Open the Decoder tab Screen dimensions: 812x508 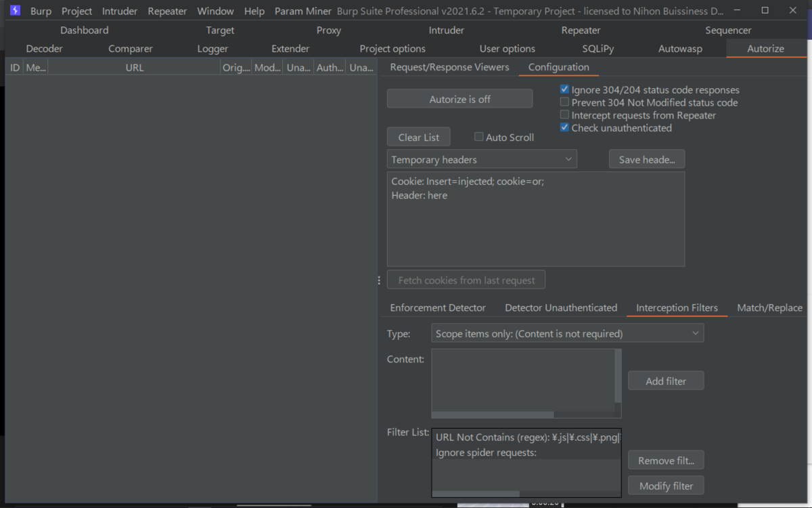[44, 49]
